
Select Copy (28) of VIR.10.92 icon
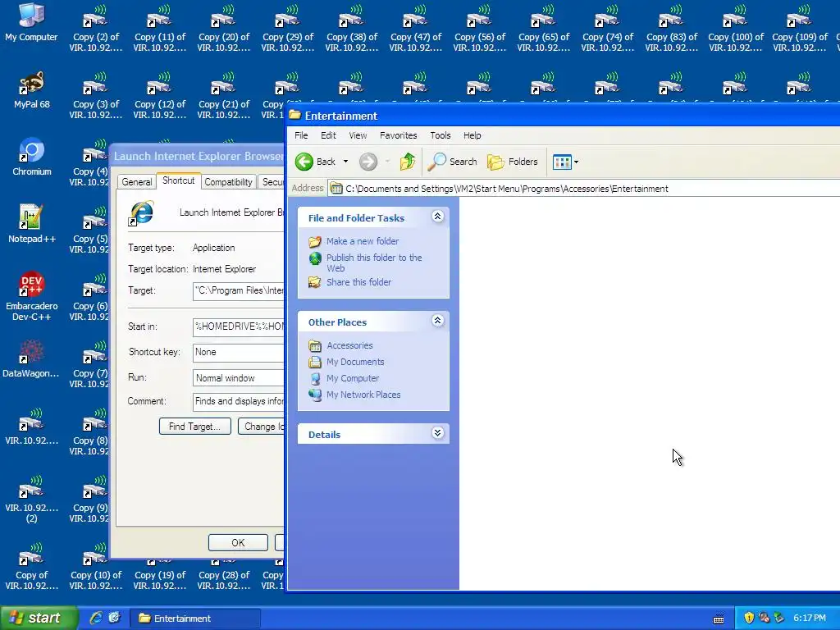pos(224,576)
